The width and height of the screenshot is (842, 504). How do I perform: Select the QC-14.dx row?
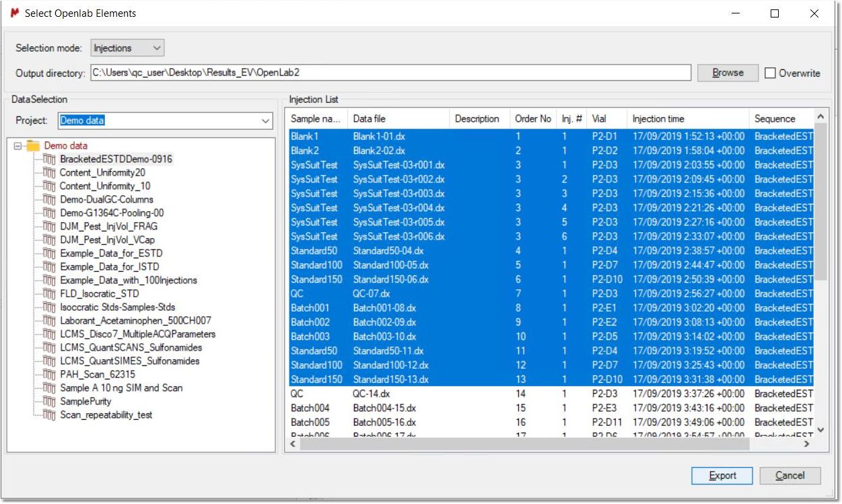click(550, 394)
